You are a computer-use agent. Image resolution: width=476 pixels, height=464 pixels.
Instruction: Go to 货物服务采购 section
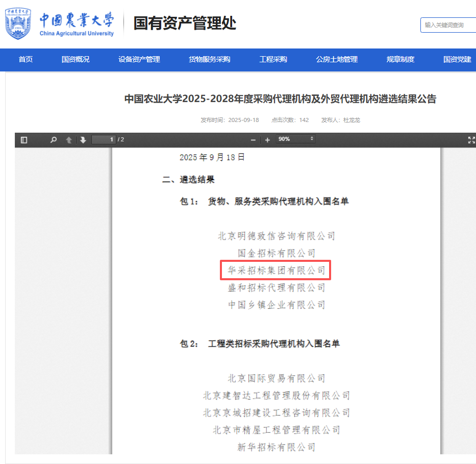click(210, 59)
